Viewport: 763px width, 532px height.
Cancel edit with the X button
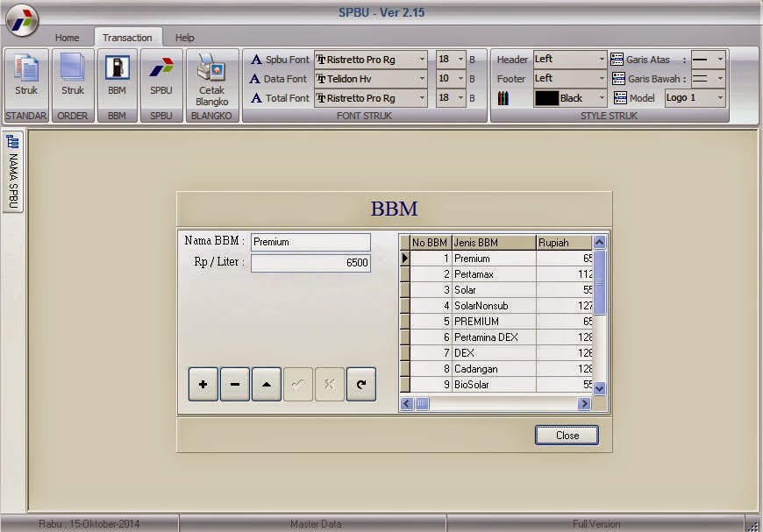(330, 384)
